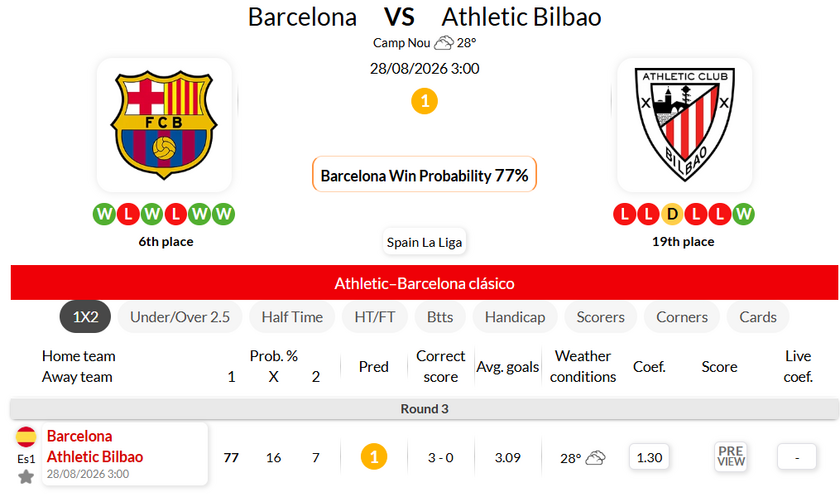Select the 1X2 tab

click(x=85, y=317)
